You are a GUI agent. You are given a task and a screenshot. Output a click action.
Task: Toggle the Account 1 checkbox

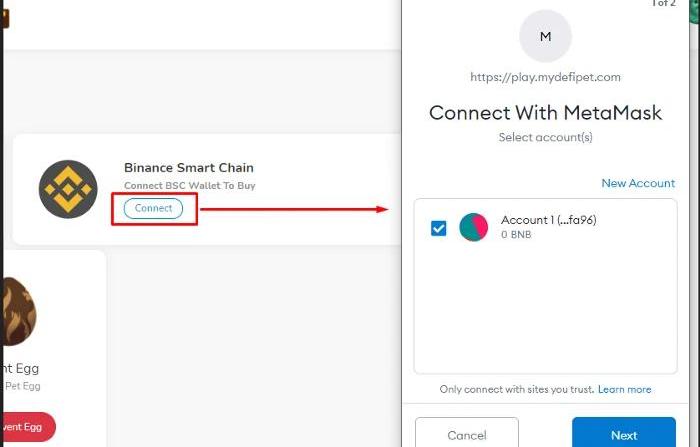click(x=438, y=228)
